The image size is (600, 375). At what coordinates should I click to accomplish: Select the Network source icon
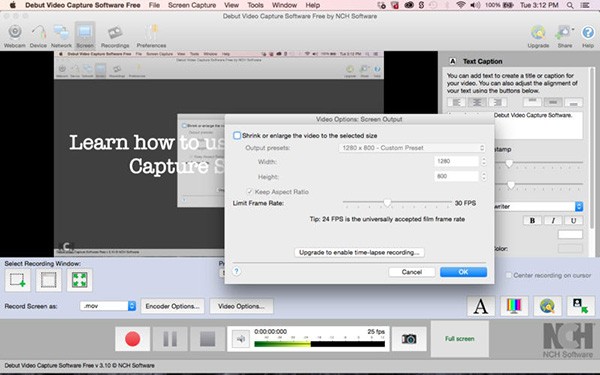(61, 35)
